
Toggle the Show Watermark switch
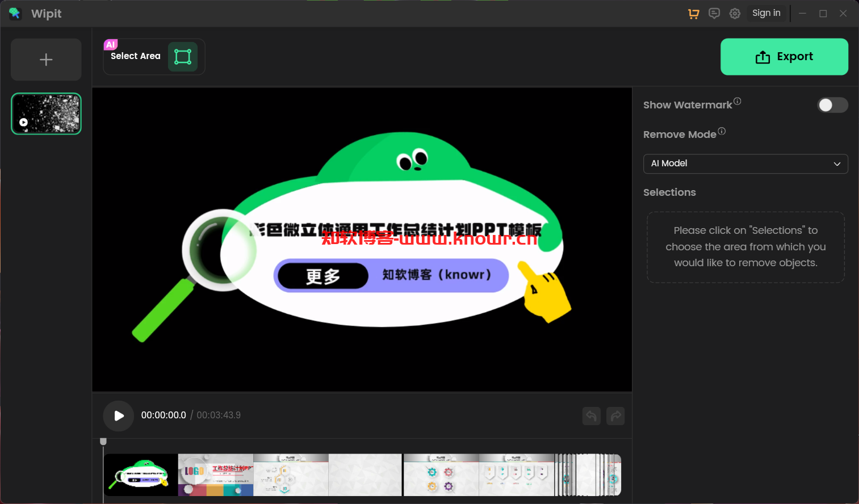tap(832, 105)
